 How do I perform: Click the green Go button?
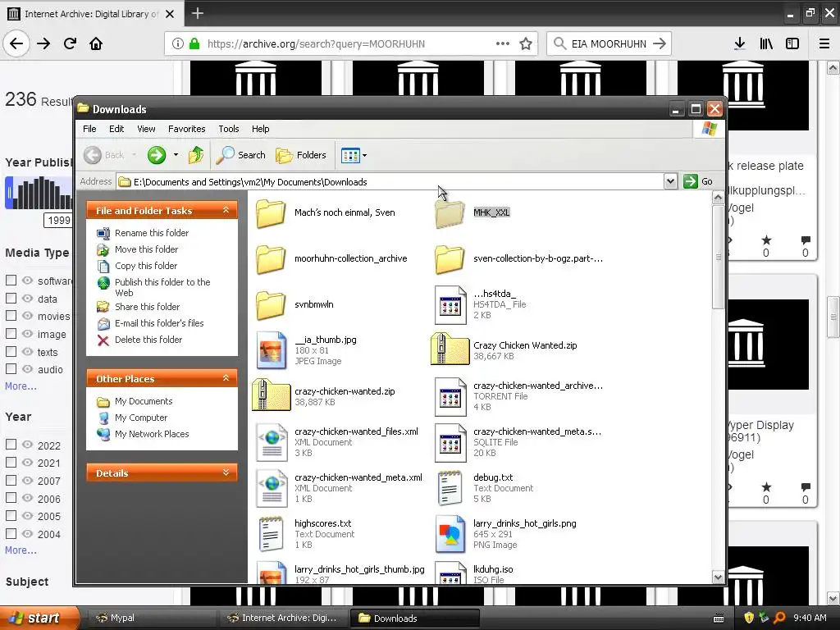pyautogui.click(x=698, y=181)
